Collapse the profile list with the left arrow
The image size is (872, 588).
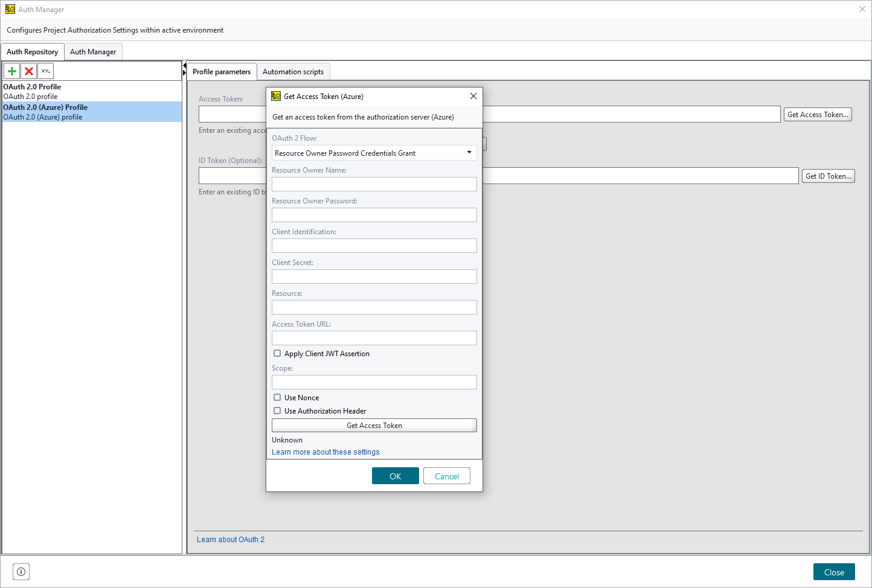click(x=184, y=64)
